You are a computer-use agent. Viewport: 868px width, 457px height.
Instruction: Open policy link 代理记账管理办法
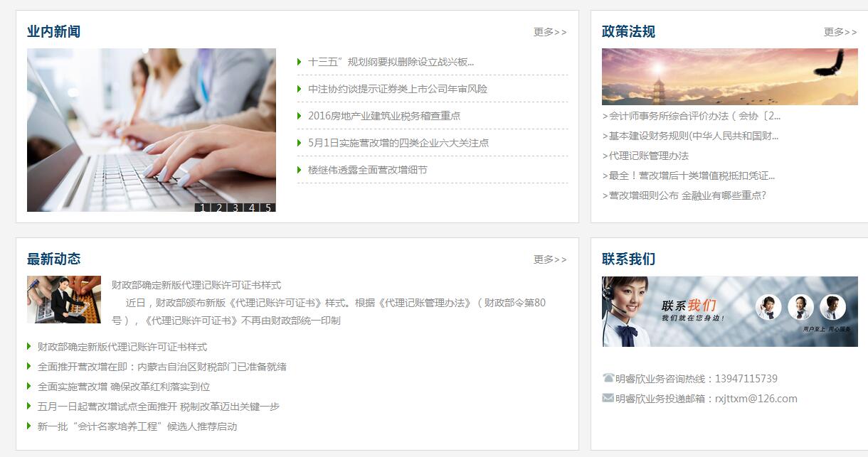pos(645,156)
